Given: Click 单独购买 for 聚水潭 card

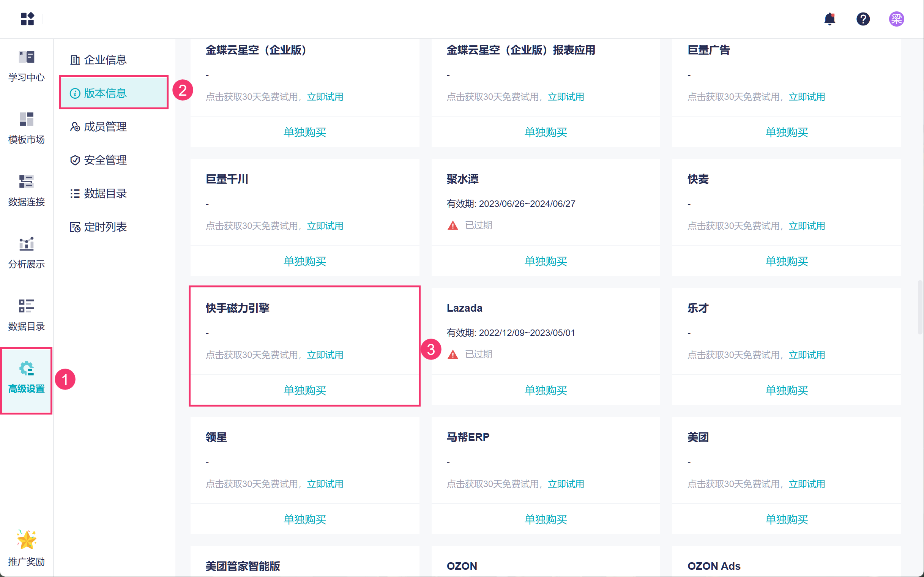Looking at the screenshot, I should (546, 262).
